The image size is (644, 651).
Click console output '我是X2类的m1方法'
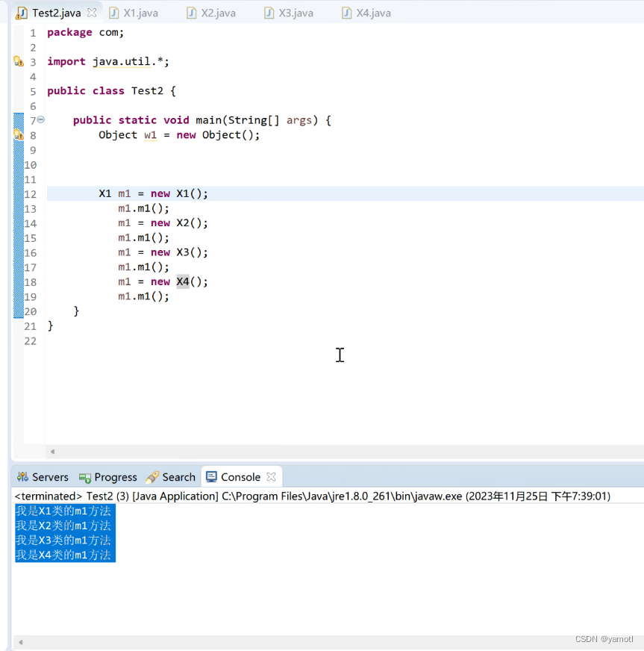63,526
